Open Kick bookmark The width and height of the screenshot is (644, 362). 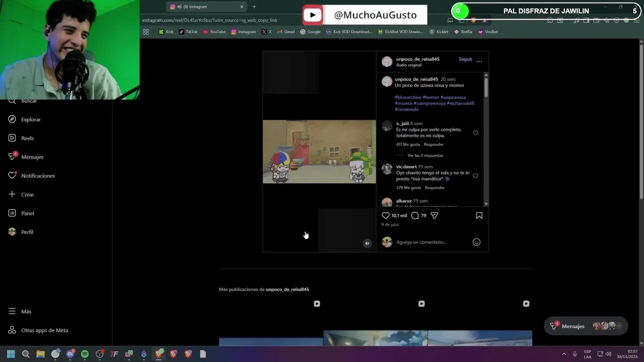pyautogui.click(x=166, y=32)
